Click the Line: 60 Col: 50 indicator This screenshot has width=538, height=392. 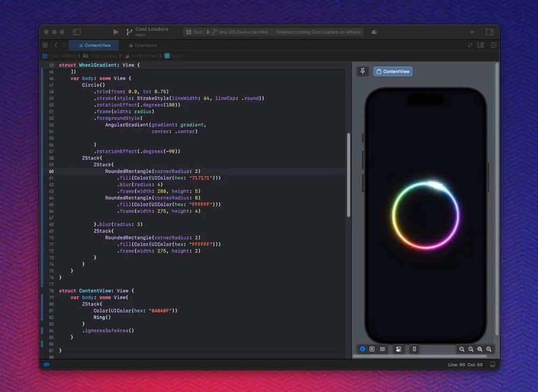(465, 365)
